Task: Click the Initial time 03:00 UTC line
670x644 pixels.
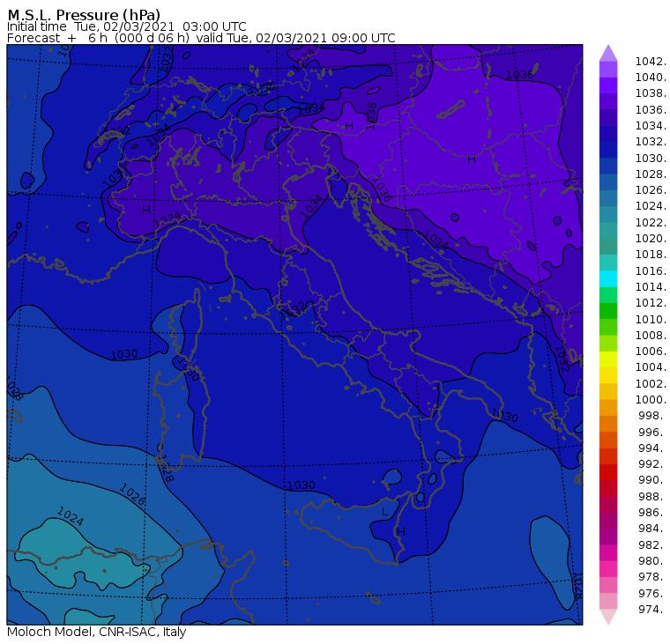Action: pos(126,26)
